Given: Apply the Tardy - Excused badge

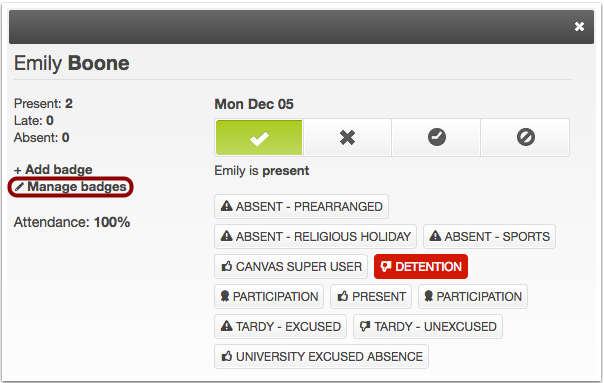Looking at the screenshot, I should [x=280, y=327].
